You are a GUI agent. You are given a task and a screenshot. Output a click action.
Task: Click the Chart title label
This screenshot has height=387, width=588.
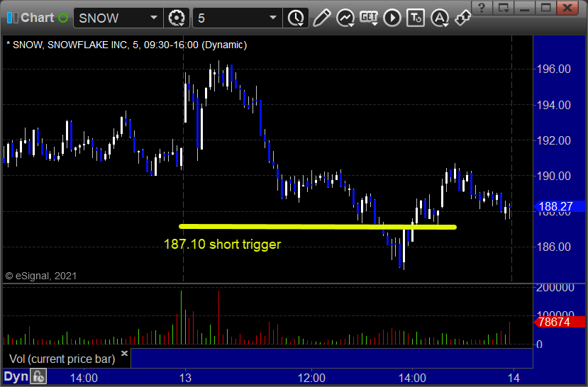[37, 18]
